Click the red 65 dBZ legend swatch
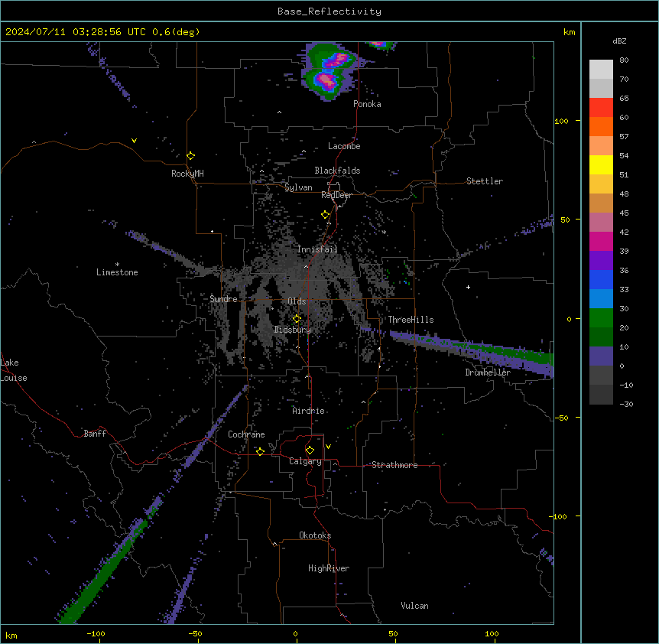This screenshot has height=644, width=659. click(601, 107)
